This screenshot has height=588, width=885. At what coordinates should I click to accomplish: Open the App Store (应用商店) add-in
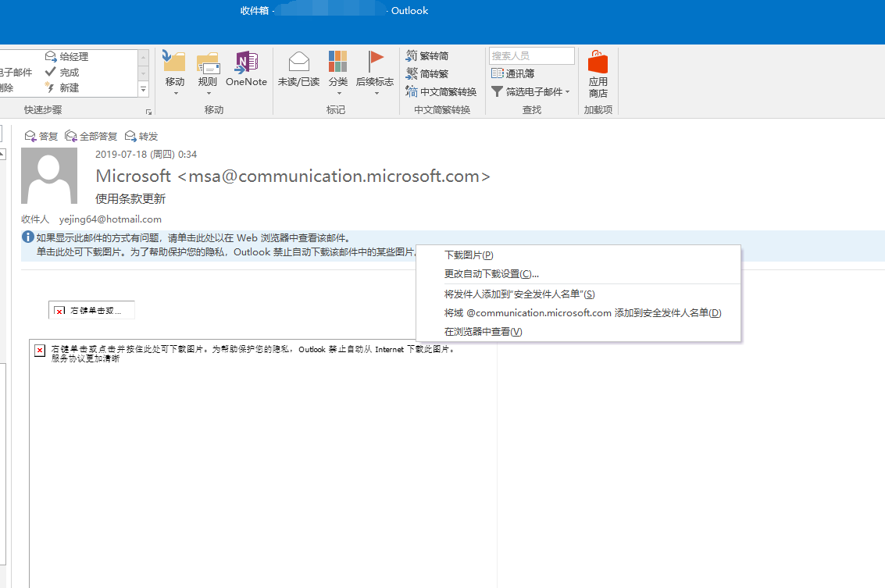598,73
